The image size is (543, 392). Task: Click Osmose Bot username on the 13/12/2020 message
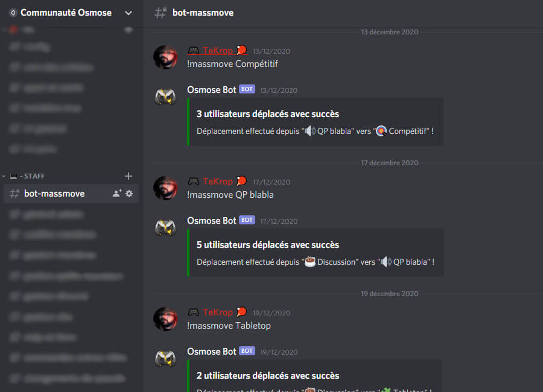212,90
